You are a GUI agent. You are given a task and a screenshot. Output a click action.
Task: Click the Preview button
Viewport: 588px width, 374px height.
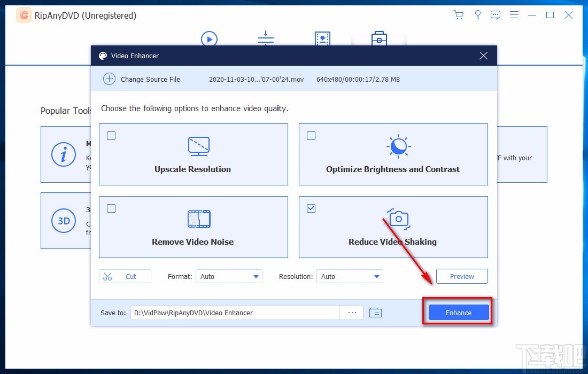462,276
